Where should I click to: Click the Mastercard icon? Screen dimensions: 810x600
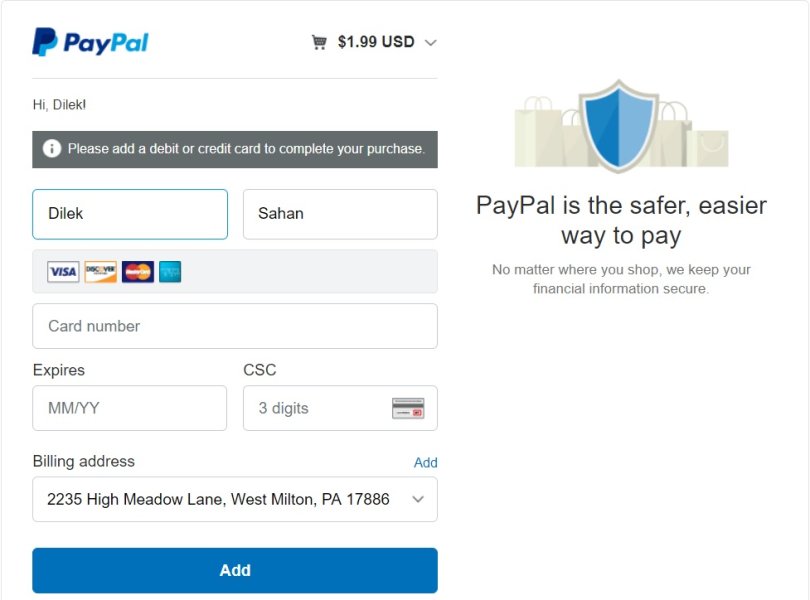pyautogui.click(x=138, y=272)
